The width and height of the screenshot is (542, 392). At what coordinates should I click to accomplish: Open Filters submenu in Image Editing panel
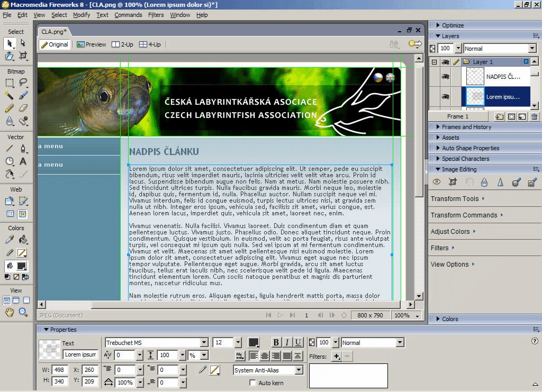point(442,248)
